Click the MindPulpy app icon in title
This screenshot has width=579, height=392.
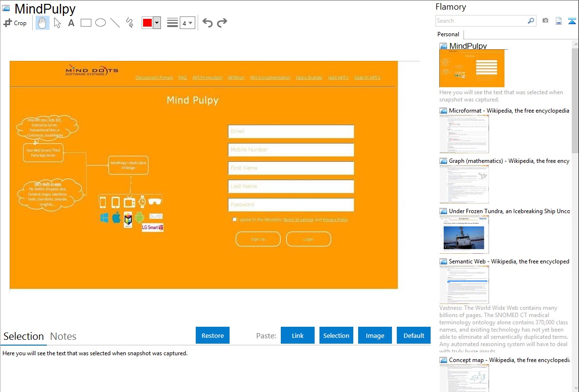6,8
